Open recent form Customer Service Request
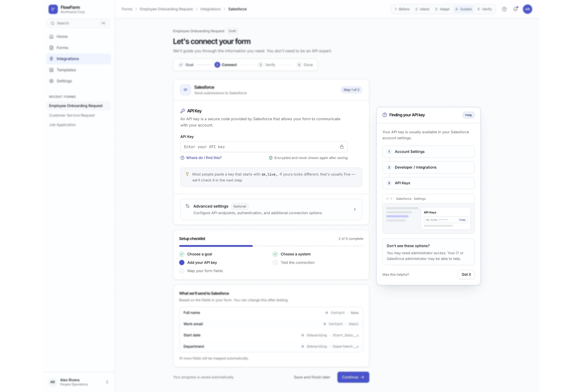This screenshot has height=392, width=582. click(78, 115)
